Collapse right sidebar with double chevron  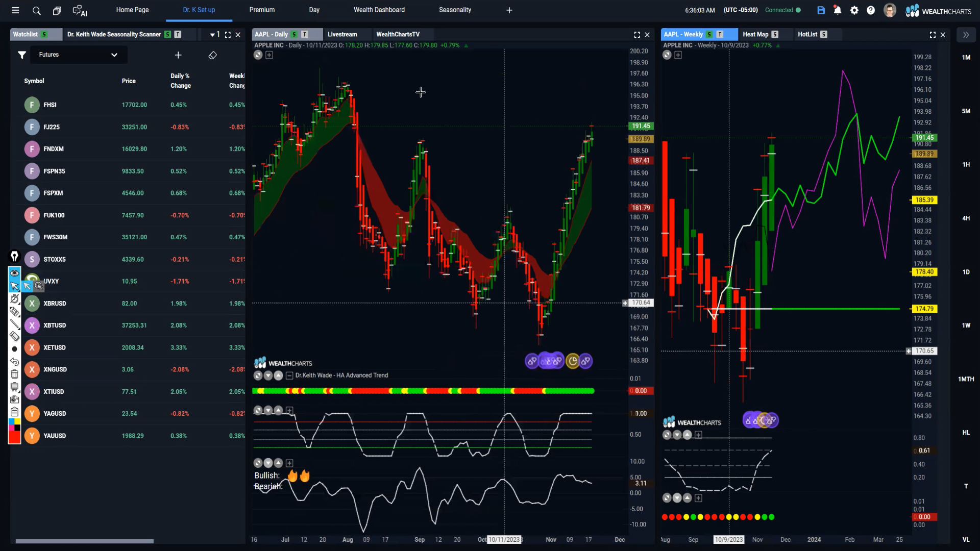(x=966, y=35)
